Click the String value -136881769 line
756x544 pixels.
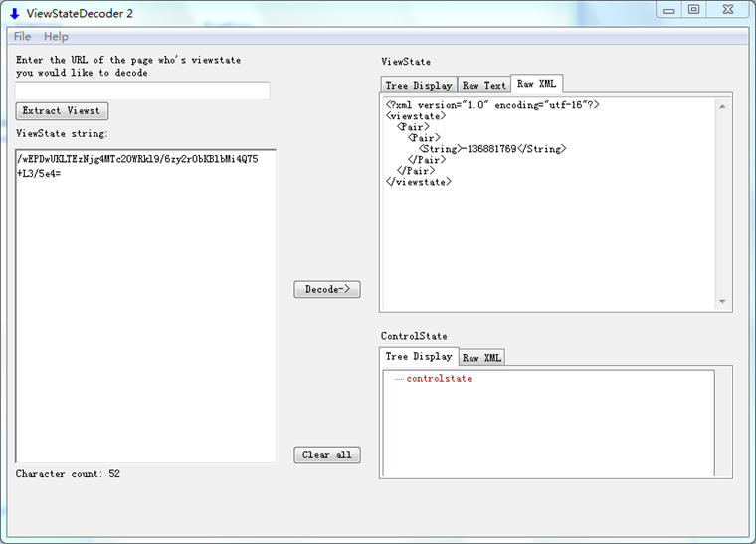point(492,149)
